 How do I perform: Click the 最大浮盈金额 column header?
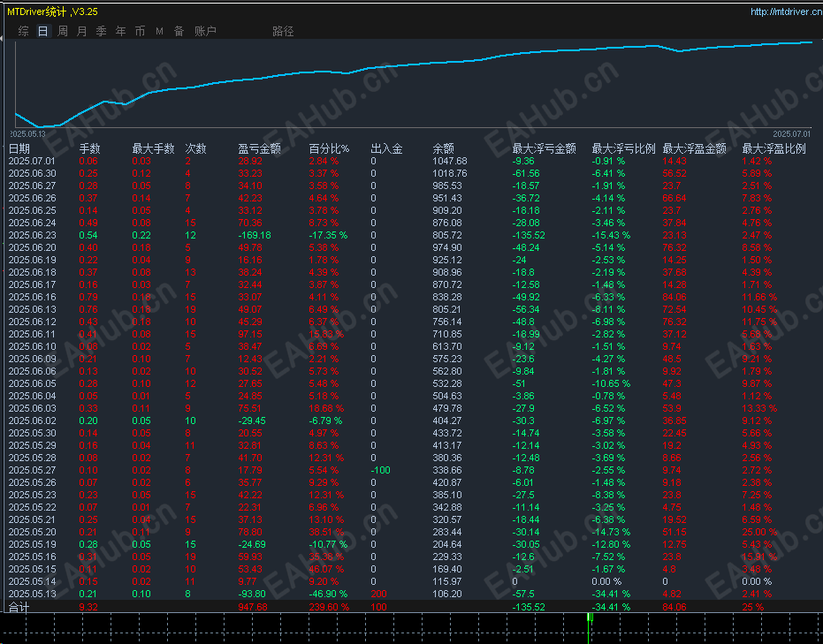[x=695, y=149]
